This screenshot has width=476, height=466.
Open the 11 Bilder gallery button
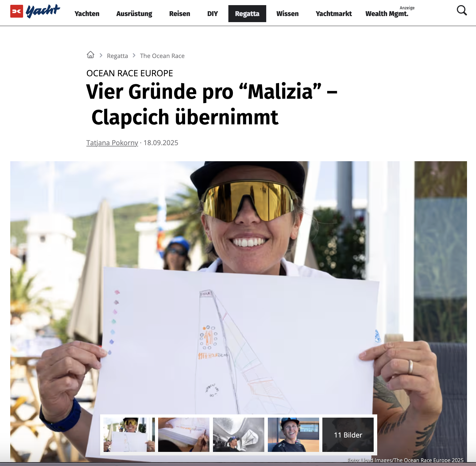coord(348,435)
